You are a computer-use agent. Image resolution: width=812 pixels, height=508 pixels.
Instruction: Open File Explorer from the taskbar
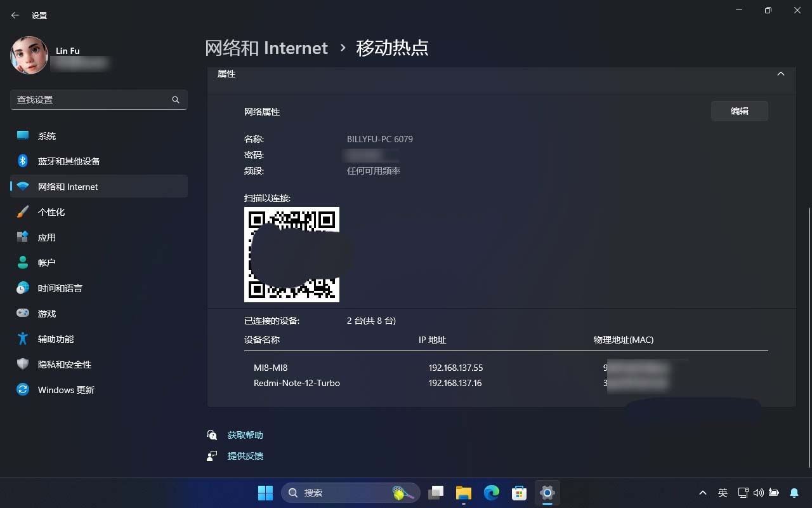point(463,493)
